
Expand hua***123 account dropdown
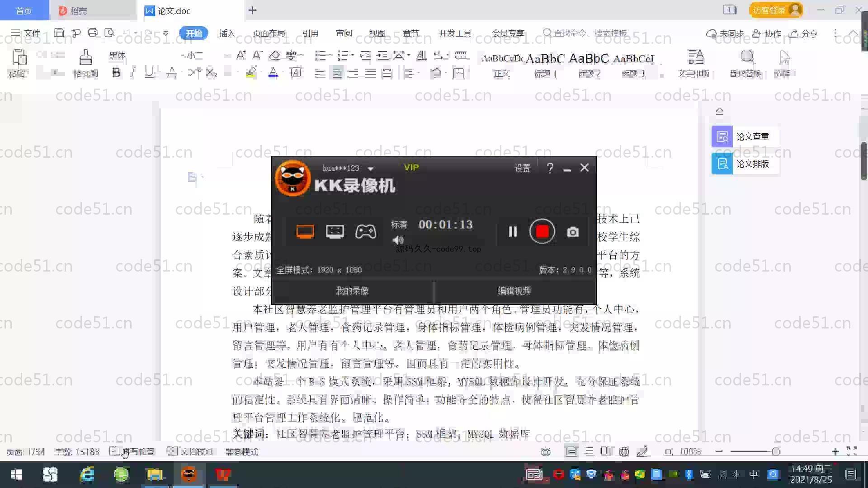371,169
